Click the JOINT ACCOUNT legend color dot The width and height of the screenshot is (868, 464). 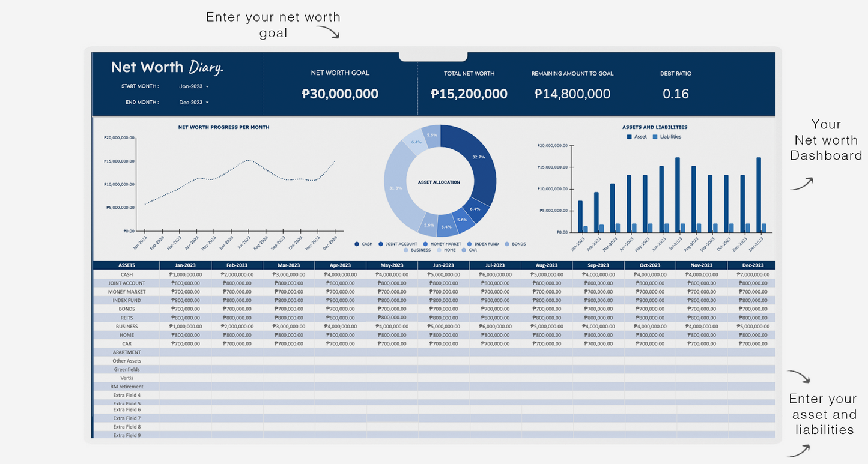coord(381,244)
